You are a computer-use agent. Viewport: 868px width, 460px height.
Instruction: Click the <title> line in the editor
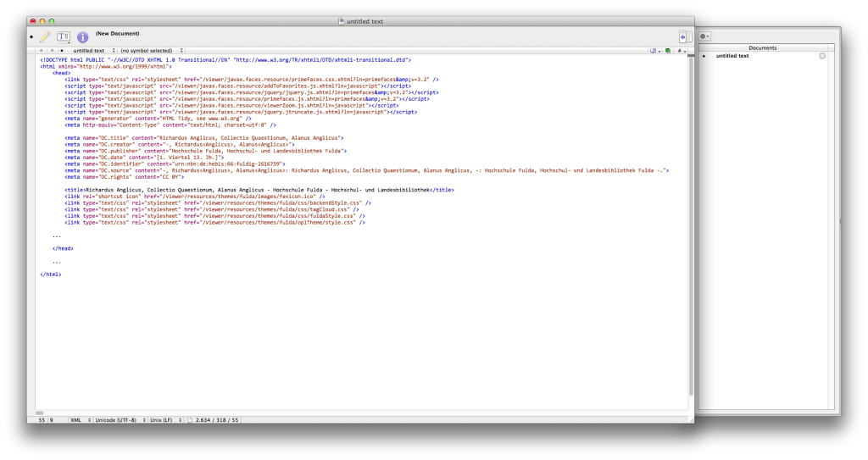coord(259,190)
